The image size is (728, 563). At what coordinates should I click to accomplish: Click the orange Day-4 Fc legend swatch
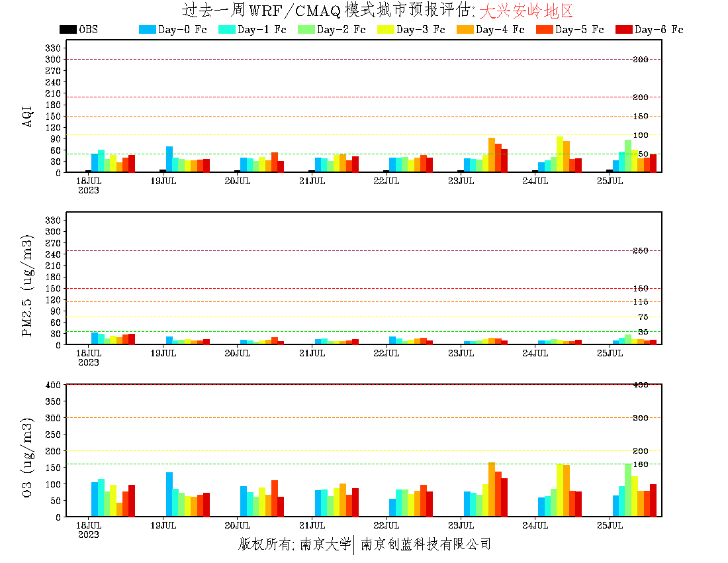point(465,29)
